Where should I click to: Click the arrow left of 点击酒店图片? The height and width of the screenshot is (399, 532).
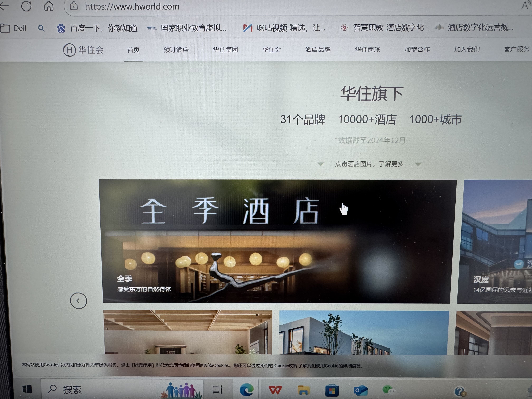click(x=321, y=164)
